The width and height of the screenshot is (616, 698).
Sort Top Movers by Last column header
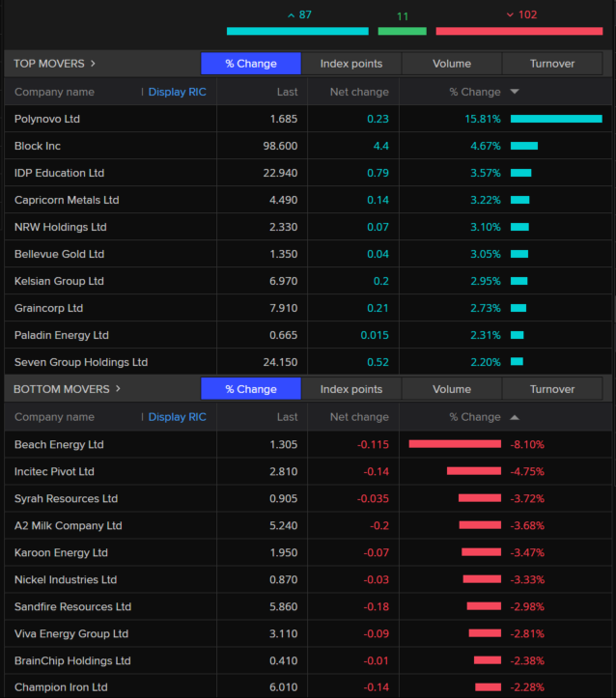pyautogui.click(x=287, y=92)
